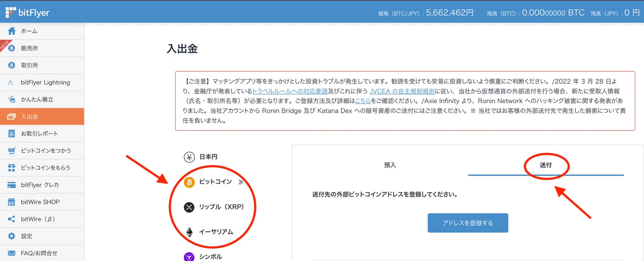Viewport: 644px width, 261px height.
Task: Click the shopping cart icon for ビットコインをつかう
Action: pyautogui.click(x=12, y=151)
